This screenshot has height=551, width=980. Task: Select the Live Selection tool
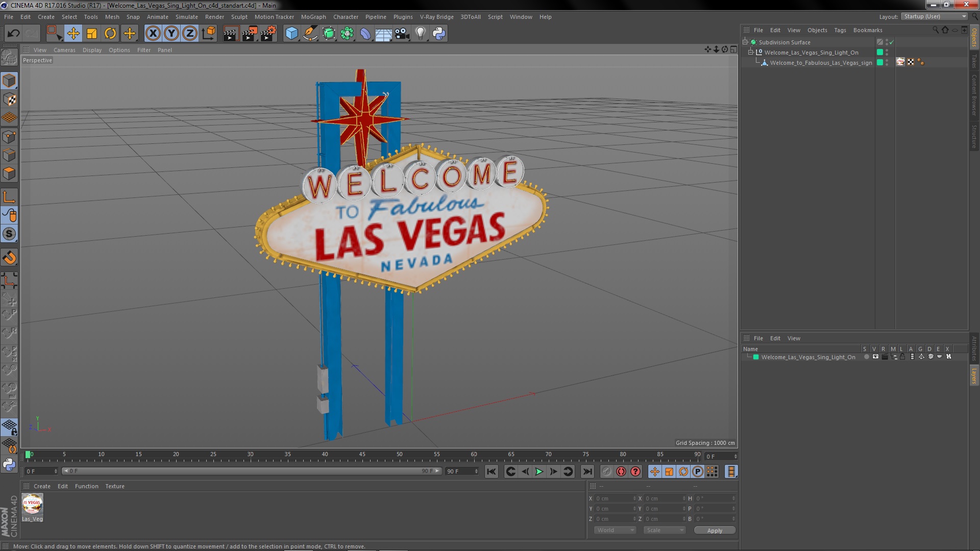54,34
